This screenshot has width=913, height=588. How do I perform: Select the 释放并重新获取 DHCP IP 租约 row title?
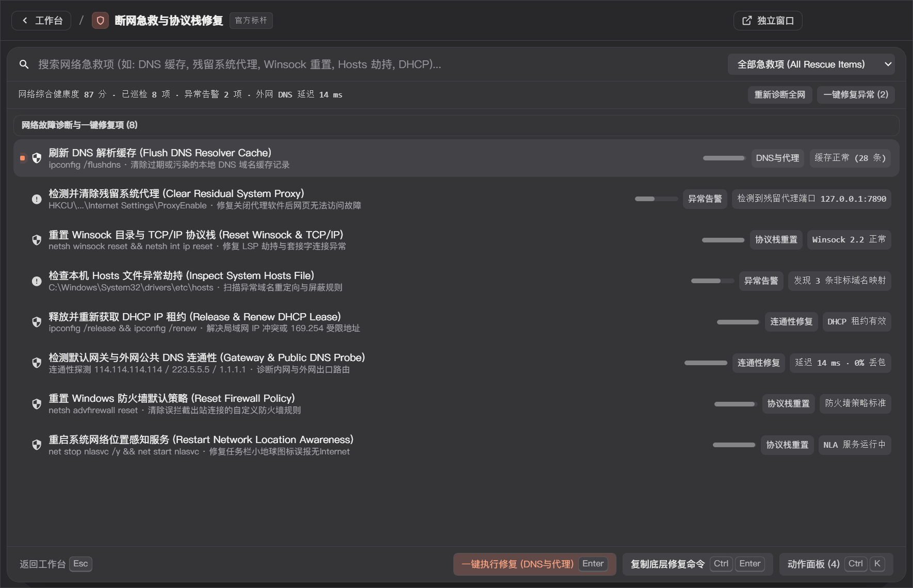pos(194,317)
